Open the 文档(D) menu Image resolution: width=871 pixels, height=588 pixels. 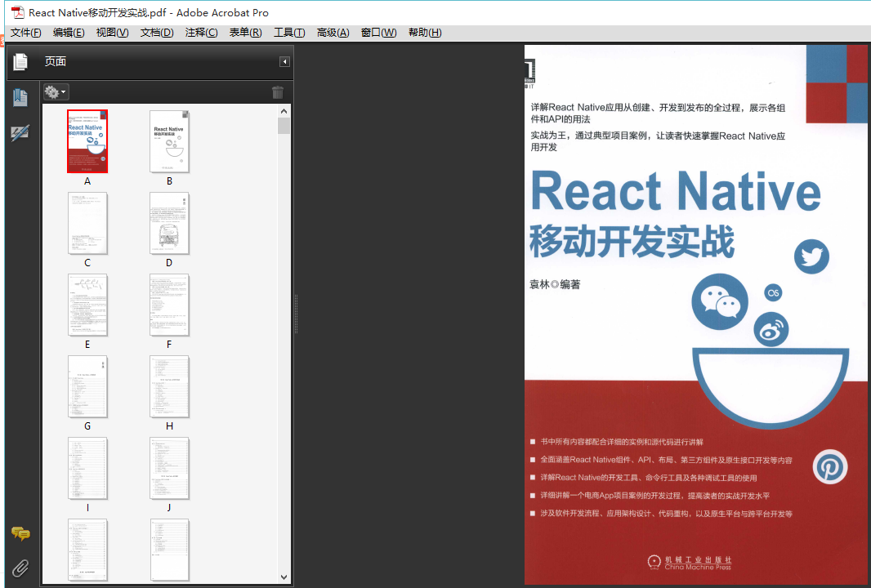point(157,33)
